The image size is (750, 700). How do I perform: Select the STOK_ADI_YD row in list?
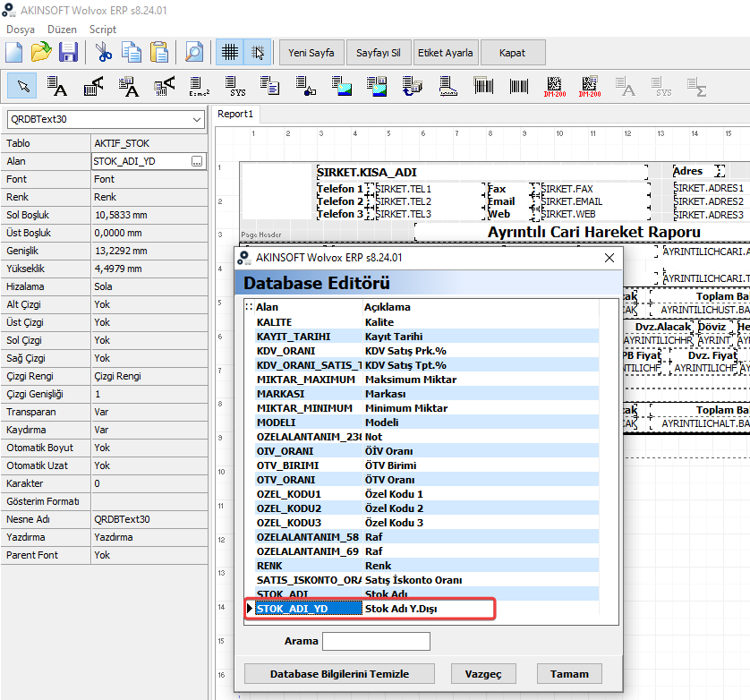(422, 609)
